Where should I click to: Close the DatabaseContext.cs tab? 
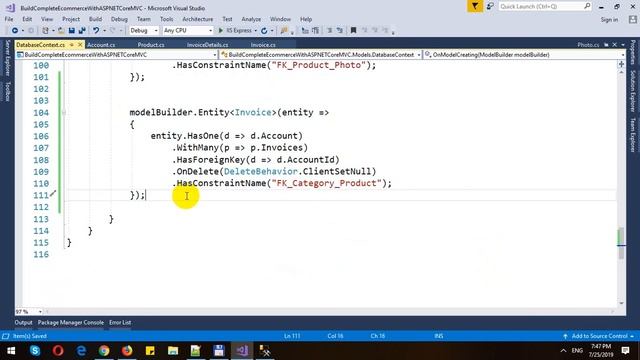point(80,44)
